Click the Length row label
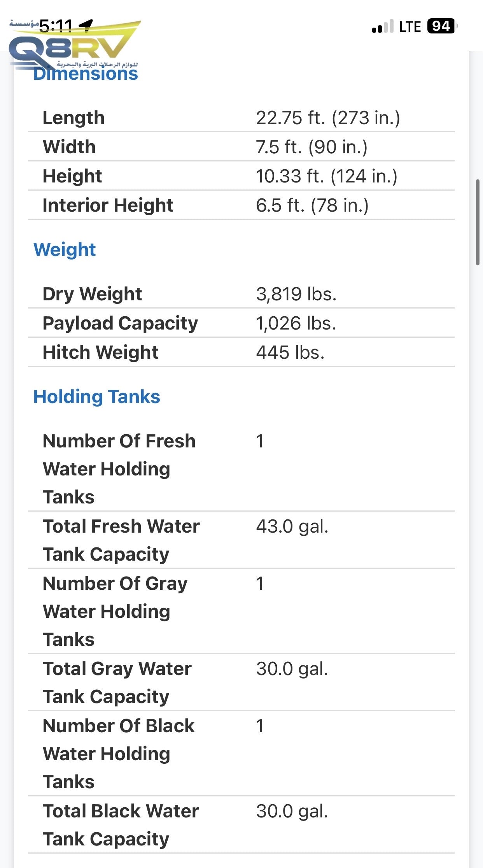Image resolution: width=483 pixels, height=868 pixels. [73, 118]
